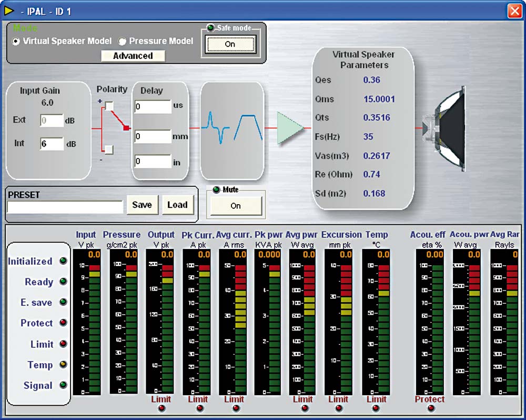Click the Input Gain total value 6.0
The image size is (526, 420).
[47, 103]
